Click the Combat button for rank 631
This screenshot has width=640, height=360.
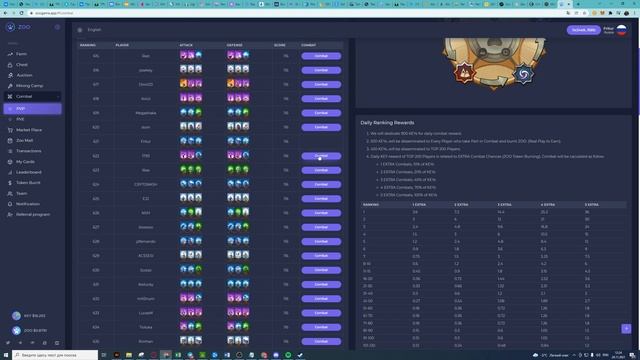pos(321,284)
